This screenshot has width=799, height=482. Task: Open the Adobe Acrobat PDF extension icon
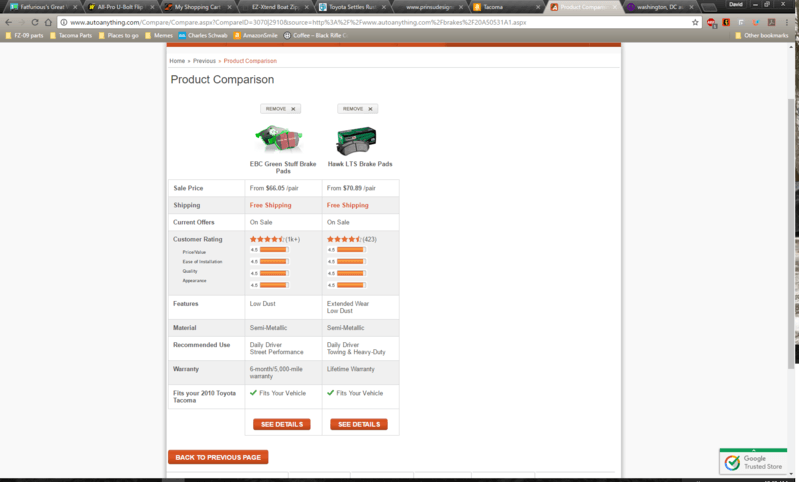click(x=771, y=22)
